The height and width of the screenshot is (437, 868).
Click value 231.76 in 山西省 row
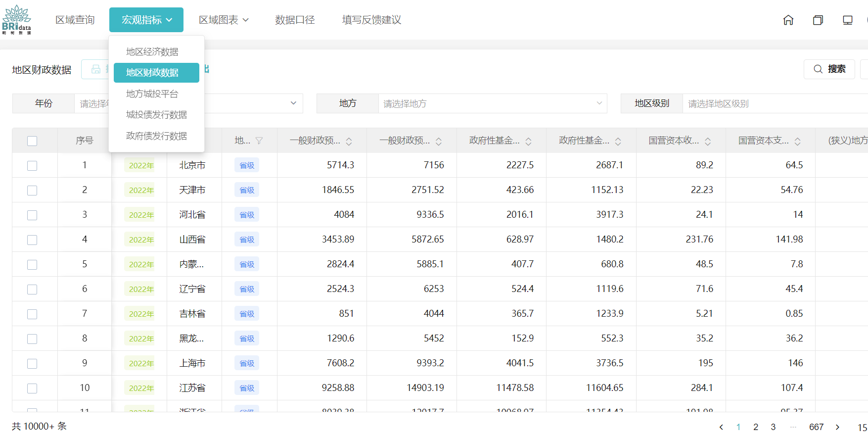pyautogui.click(x=699, y=240)
